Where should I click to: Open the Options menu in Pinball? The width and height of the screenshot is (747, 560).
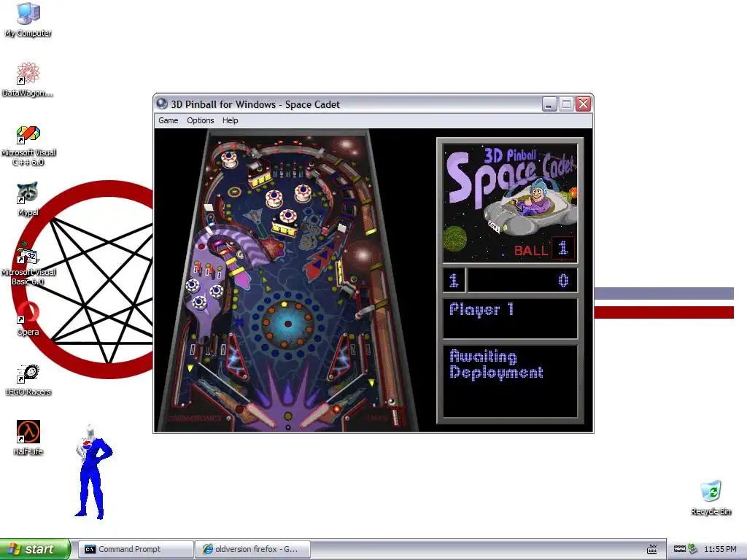tap(200, 120)
